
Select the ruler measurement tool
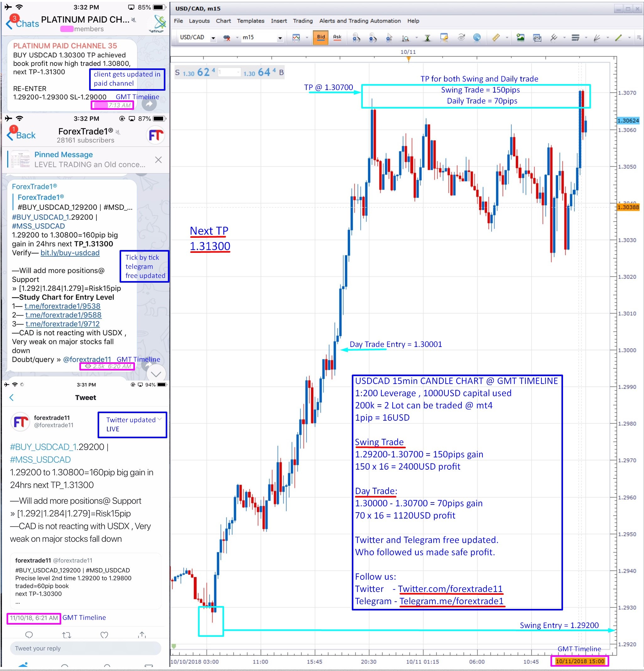pyautogui.click(x=496, y=37)
